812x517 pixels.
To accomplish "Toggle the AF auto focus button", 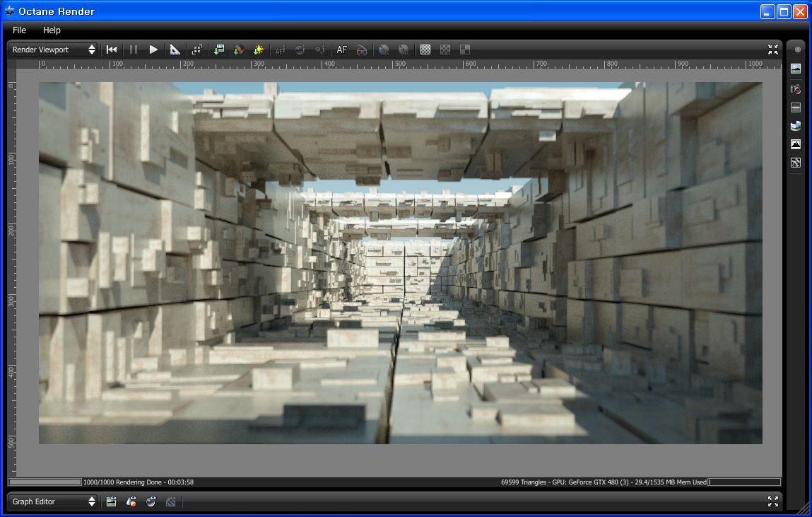I will click(x=342, y=50).
